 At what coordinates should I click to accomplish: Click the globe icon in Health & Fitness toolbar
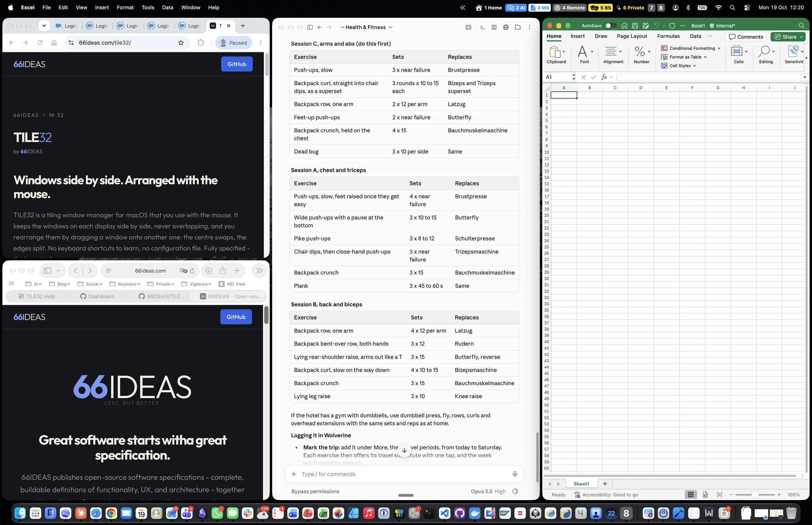click(506, 27)
